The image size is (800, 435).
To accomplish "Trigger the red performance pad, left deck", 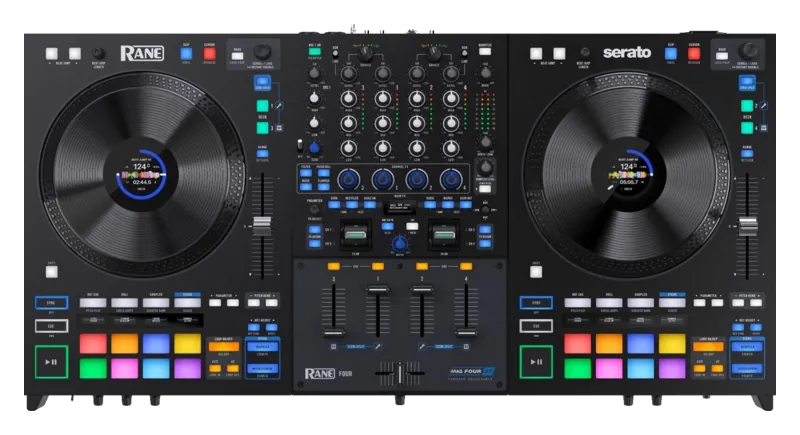I will [x=93, y=344].
